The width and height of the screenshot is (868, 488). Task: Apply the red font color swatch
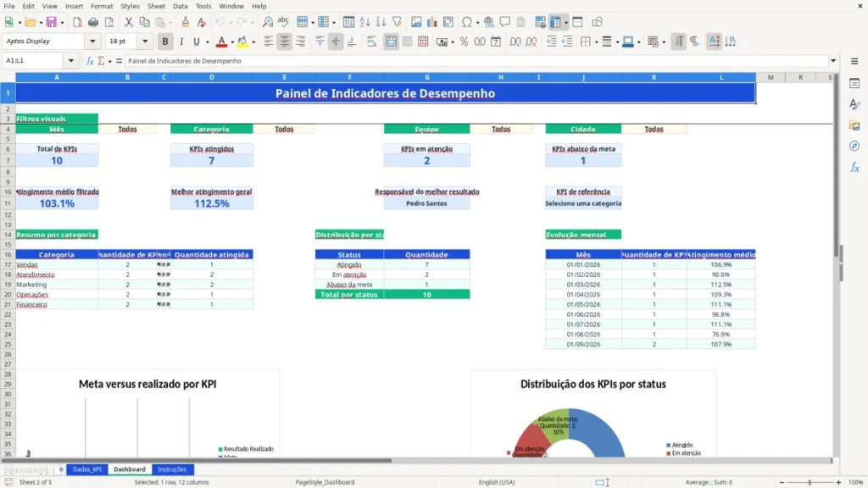click(221, 42)
